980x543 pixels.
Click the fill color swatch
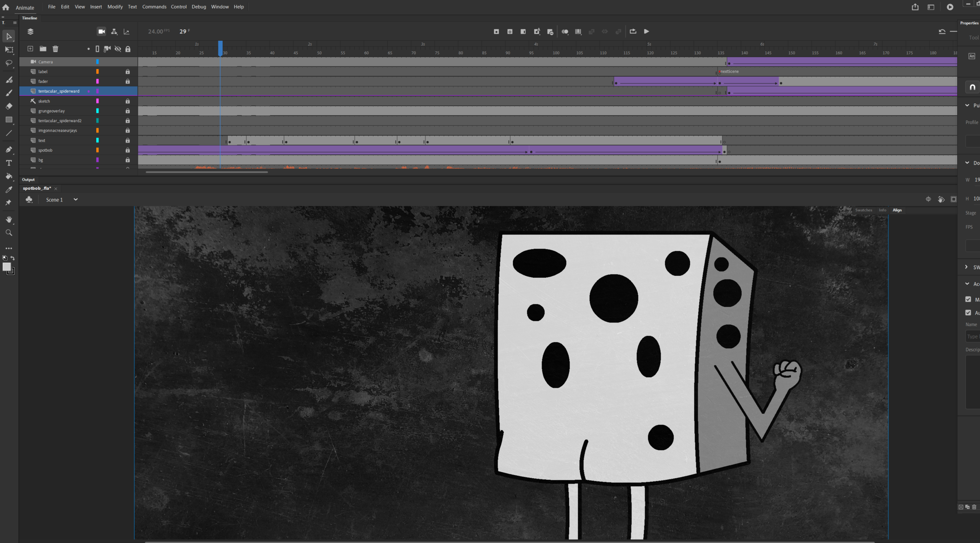point(6,267)
